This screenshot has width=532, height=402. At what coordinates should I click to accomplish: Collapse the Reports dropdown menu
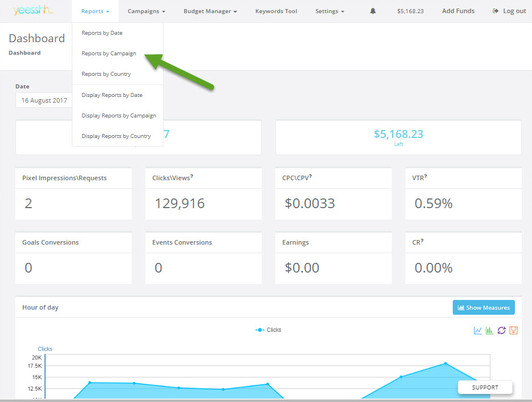click(95, 11)
